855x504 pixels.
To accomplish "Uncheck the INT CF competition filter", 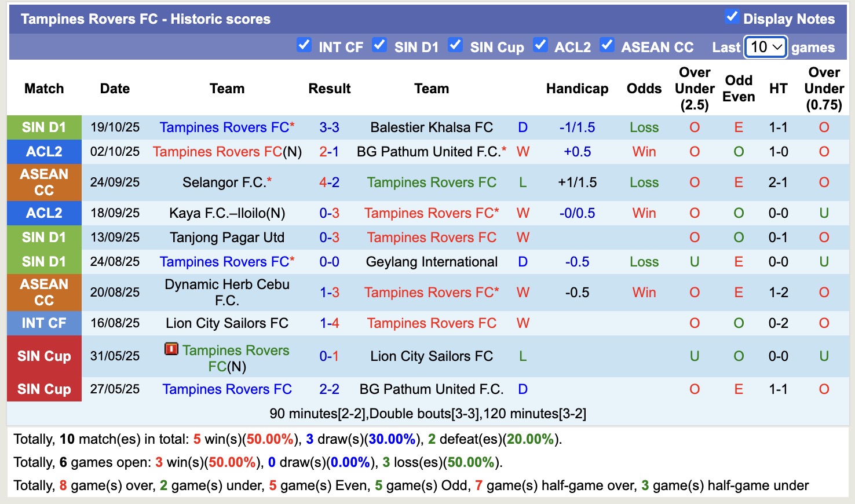I will tap(304, 45).
